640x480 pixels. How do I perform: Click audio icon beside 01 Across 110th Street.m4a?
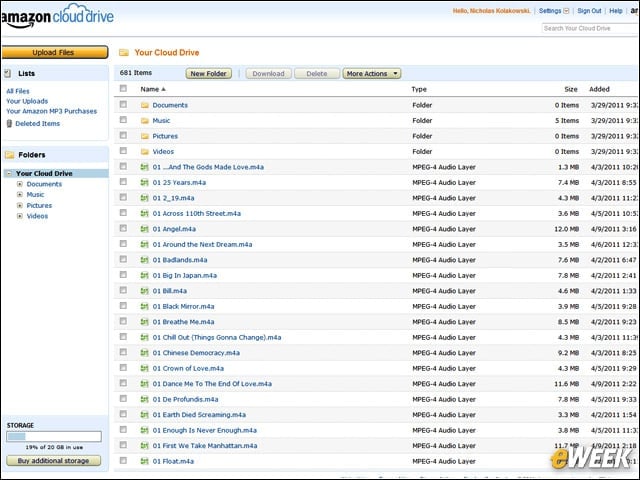click(x=144, y=213)
